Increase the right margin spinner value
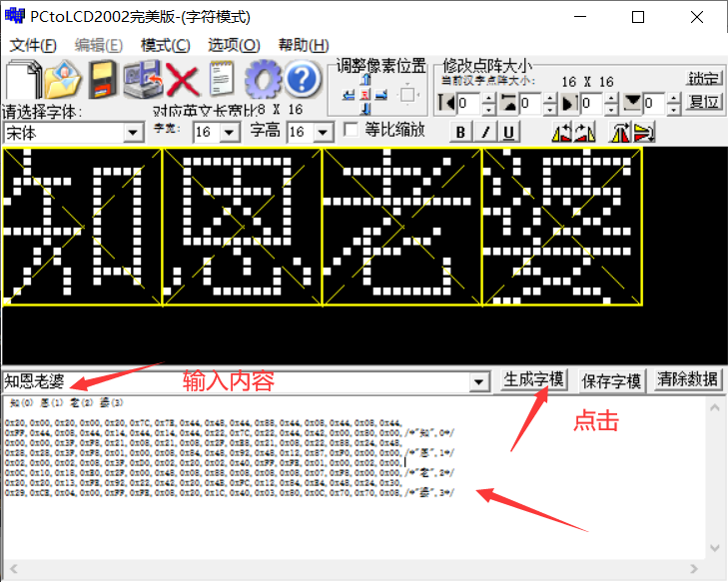The width and height of the screenshot is (728, 582). coord(612,98)
